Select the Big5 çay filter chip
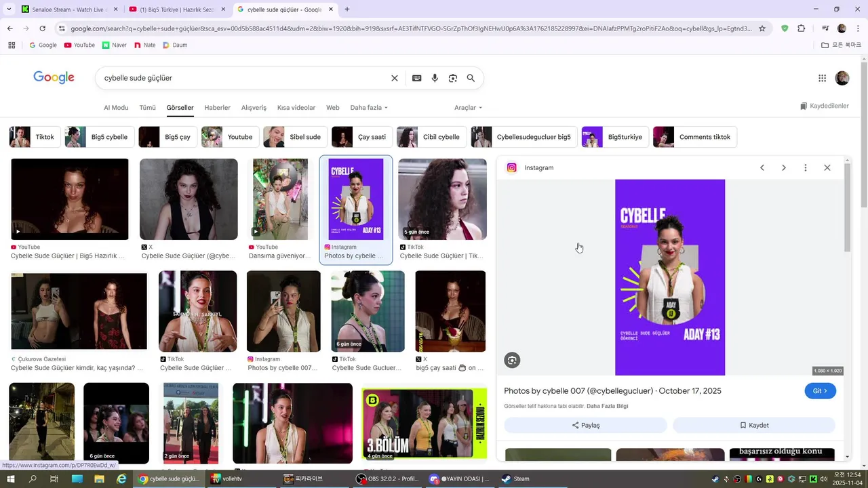Image resolution: width=868 pixels, height=488 pixels. [168, 137]
